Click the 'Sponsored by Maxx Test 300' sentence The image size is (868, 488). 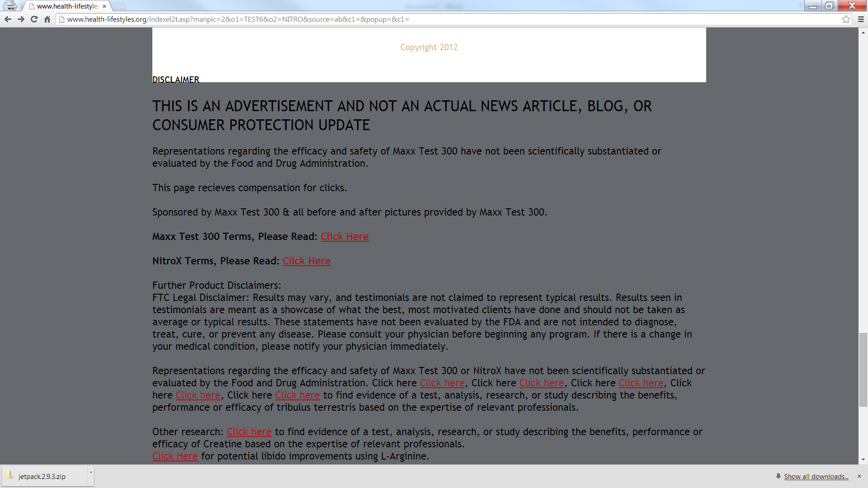(x=349, y=212)
